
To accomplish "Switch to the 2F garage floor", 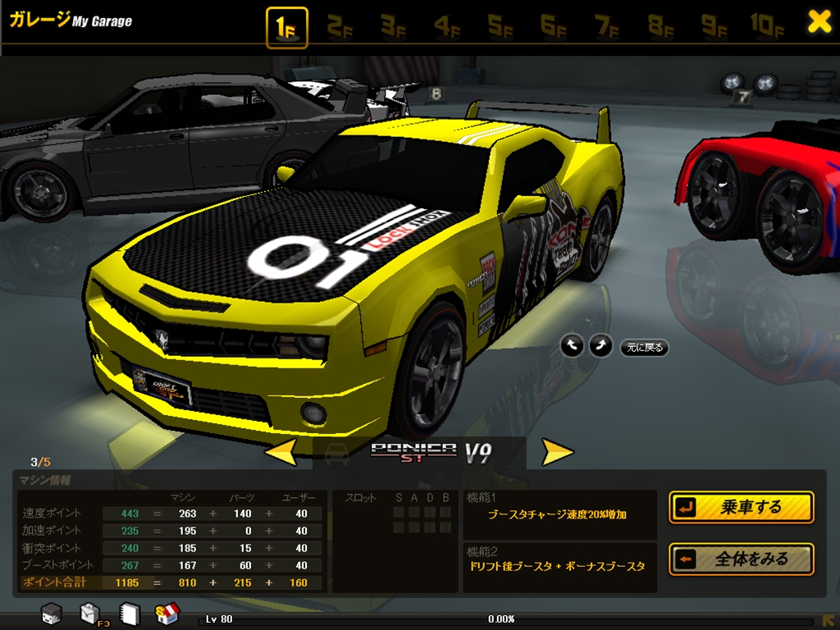I will (340, 26).
